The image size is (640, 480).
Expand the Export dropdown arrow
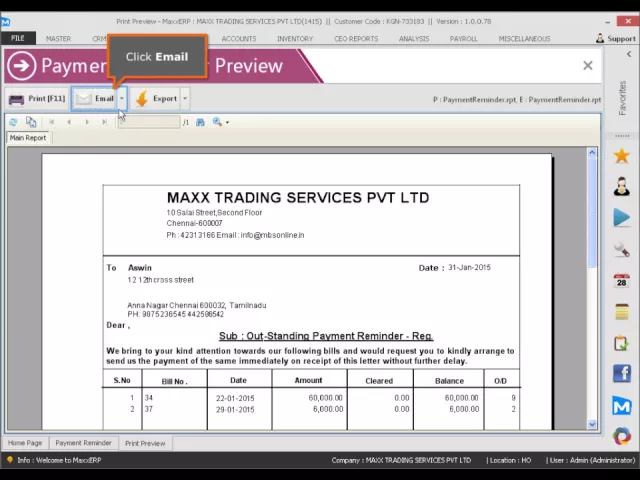point(185,99)
